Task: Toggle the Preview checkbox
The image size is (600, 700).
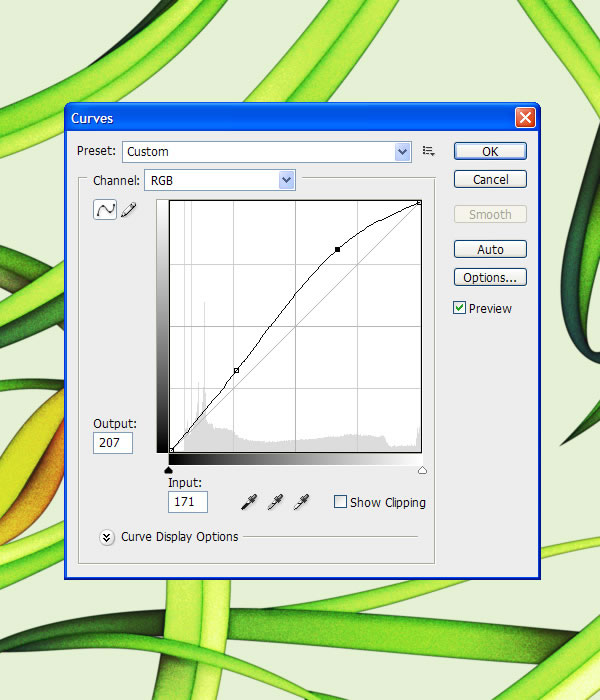Action: point(459,308)
